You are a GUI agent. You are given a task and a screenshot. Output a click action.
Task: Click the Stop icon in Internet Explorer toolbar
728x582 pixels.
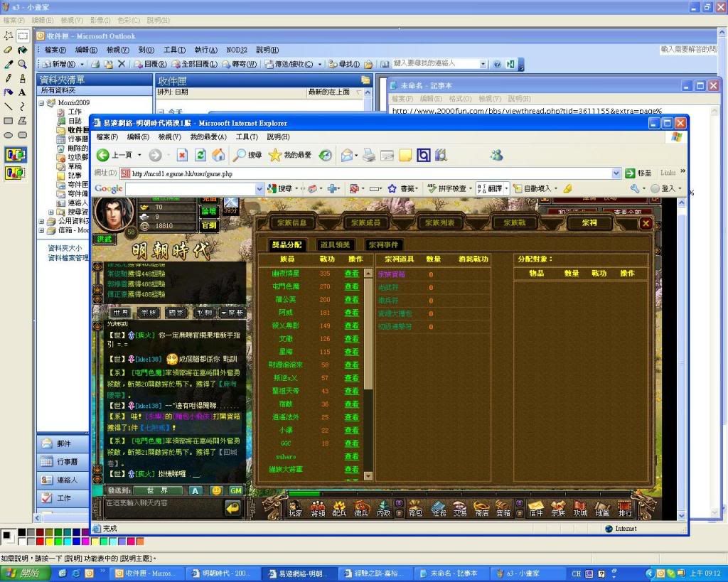click(x=182, y=155)
